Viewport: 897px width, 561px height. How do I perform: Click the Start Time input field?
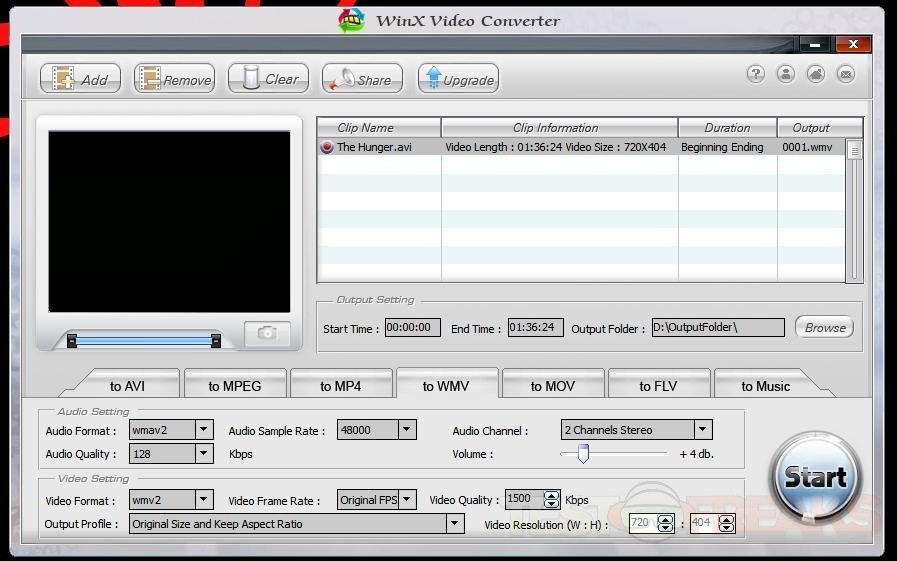pos(412,328)
